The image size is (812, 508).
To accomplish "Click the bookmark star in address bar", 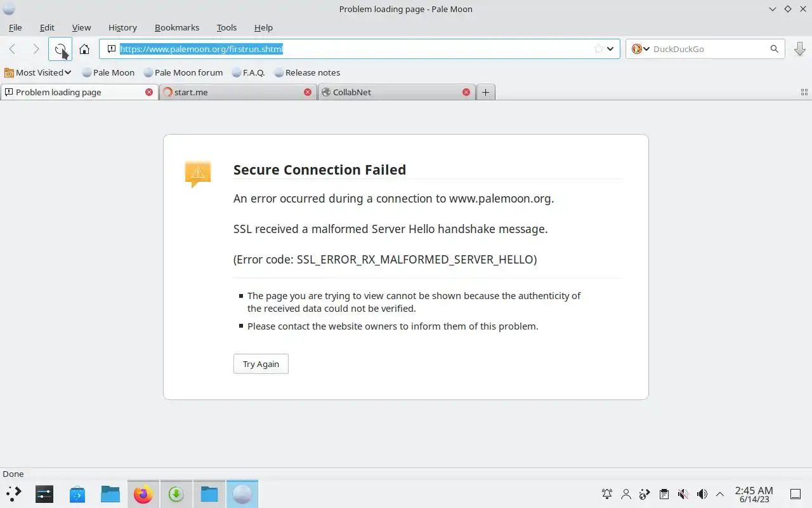I will [x=598, y=49].
